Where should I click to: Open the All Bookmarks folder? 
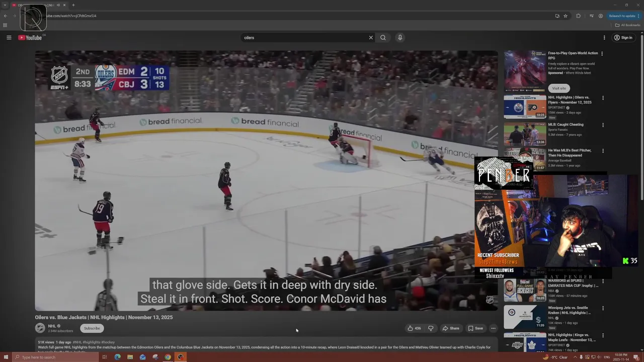tap(627, 25)
